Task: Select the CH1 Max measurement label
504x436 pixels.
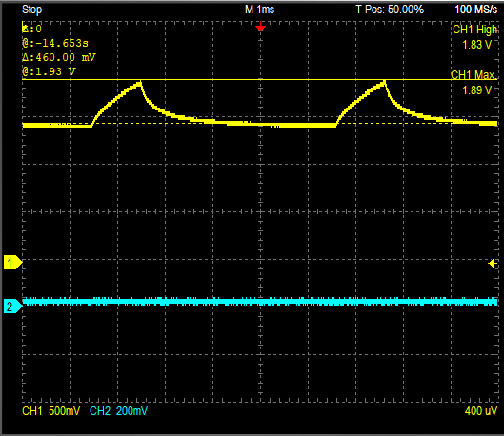Action: pyautogui.click(x=473, y=75)
